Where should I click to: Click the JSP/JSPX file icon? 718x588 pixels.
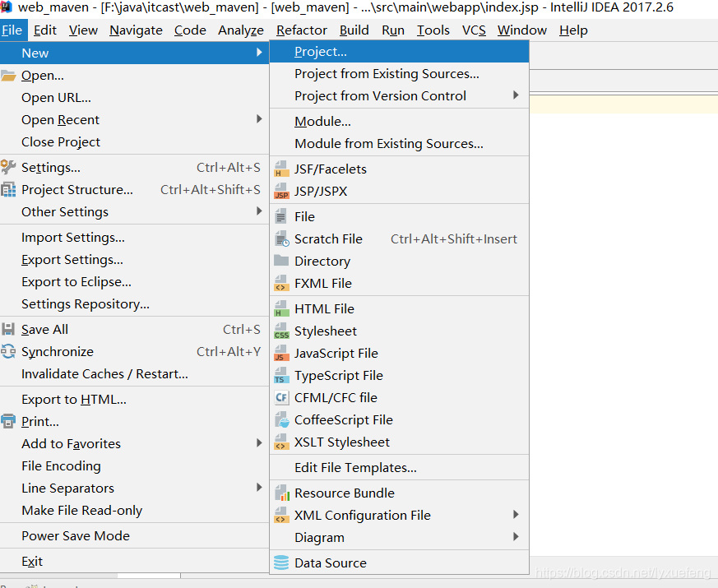(x=281, y=191)
